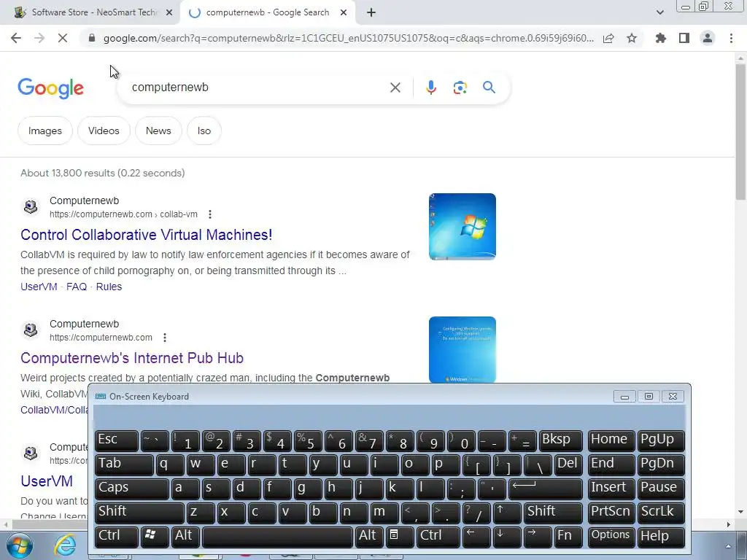
Task: Click the Enter key on On-Screen Keyboard
Action: 546,488
